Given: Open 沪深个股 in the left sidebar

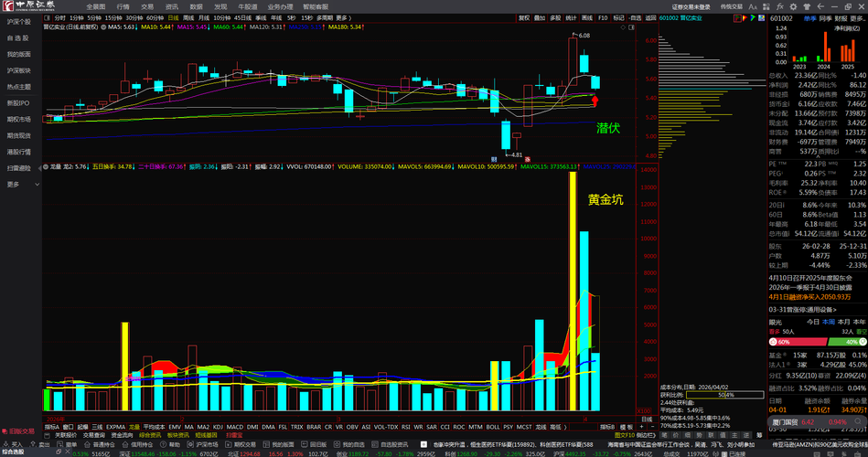Looking at the screenshot, I should pos(19,22).
